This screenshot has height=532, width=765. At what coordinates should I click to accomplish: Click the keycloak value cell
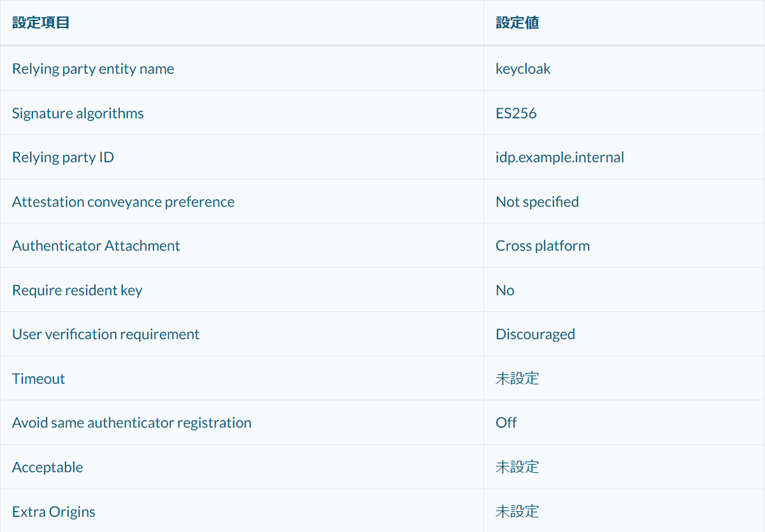[x=523, y=68]
